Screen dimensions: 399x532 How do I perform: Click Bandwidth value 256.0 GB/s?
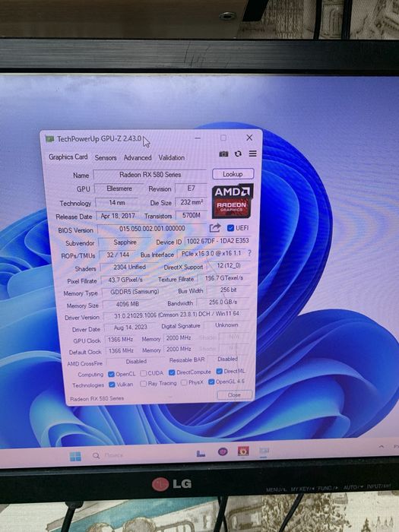tap(223, 302)
